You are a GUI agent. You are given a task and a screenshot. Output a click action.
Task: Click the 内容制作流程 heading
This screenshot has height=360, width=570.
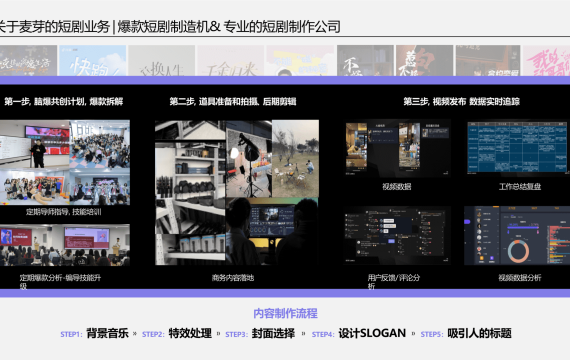285,313
